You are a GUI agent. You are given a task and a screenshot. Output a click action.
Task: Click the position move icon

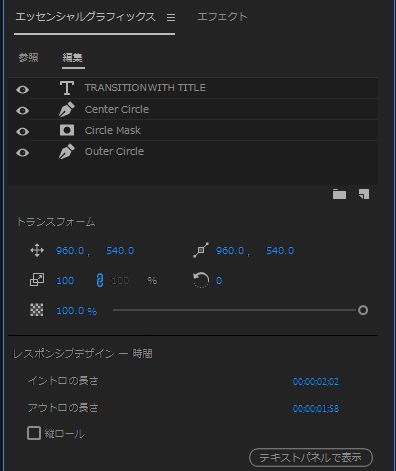point(37,250)
